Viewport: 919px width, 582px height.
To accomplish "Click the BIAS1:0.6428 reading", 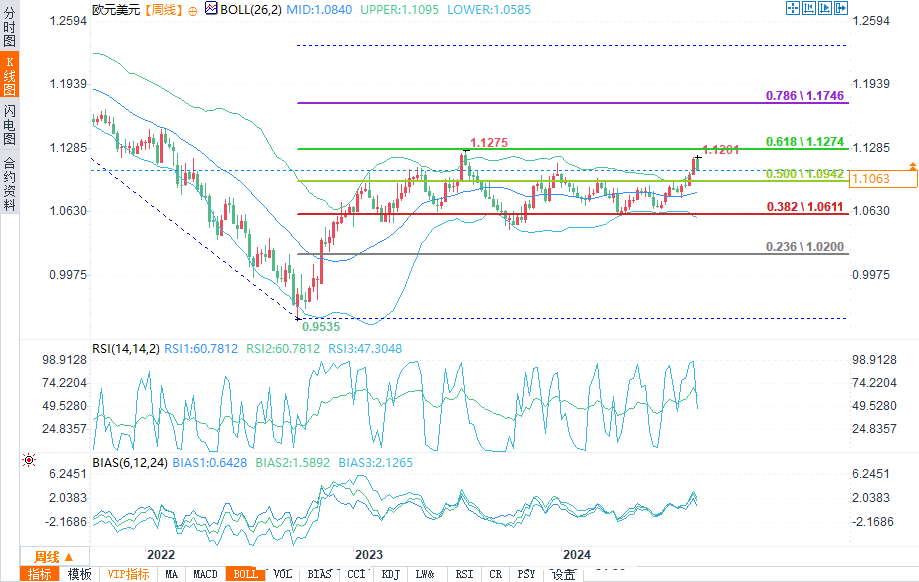I will (210, 462).
